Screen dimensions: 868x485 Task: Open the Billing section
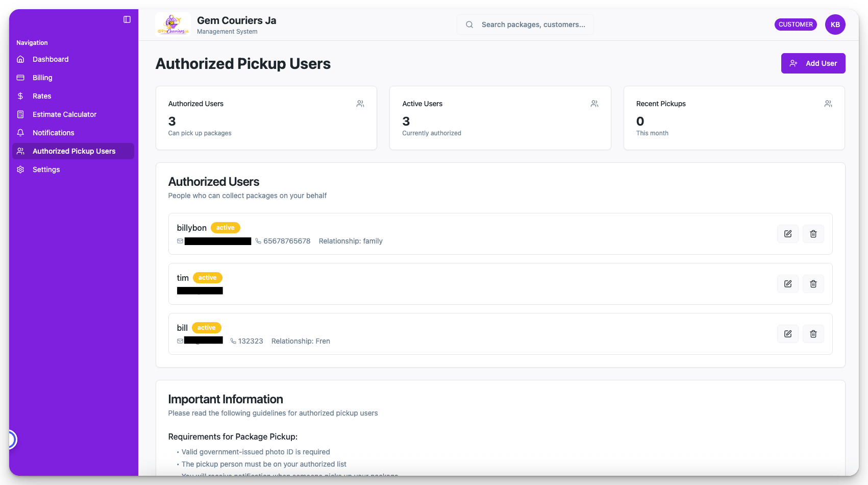pyautogui.click(x=42, y=78)
